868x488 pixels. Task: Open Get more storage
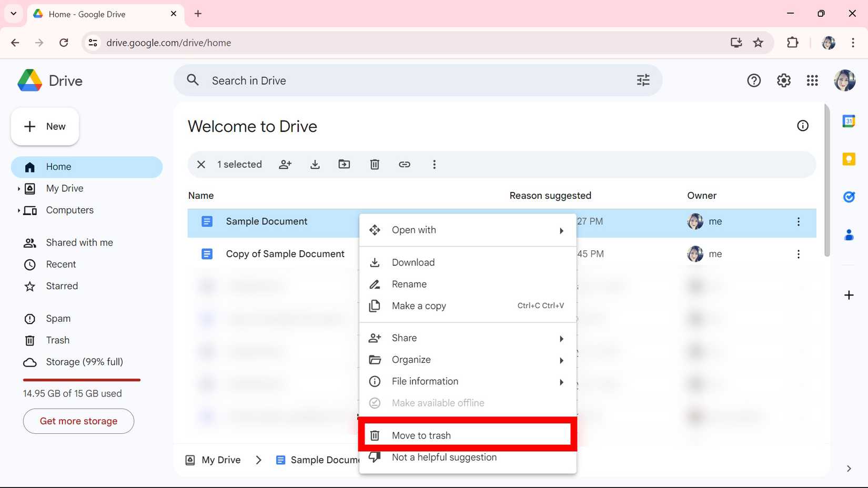pos(78,421)
